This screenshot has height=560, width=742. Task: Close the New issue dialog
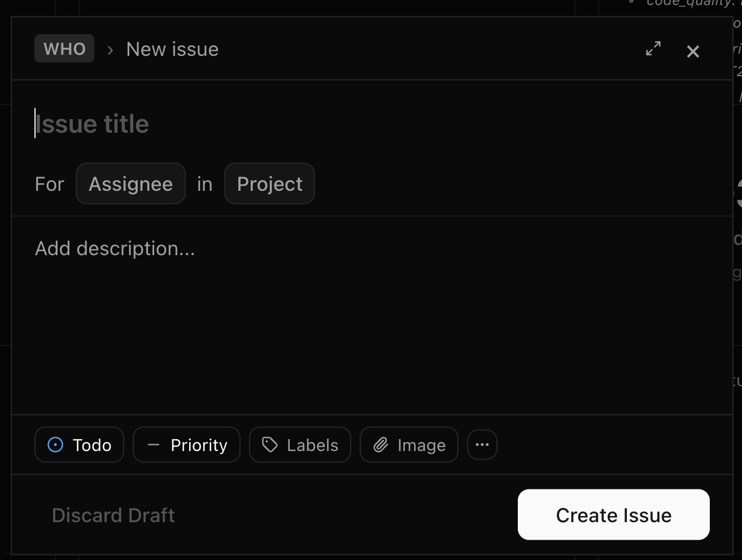(x=693, y=52)
